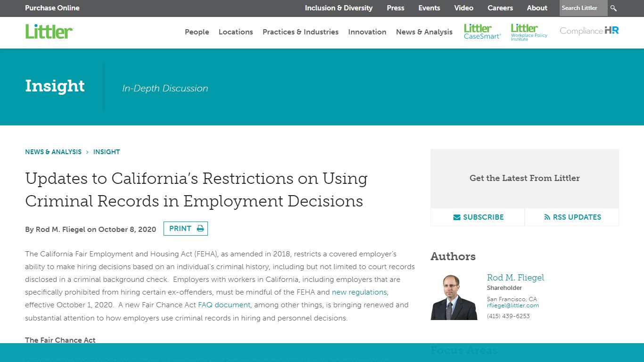
Task: Open Innovation navigation menu
Action: pos(367,32)
